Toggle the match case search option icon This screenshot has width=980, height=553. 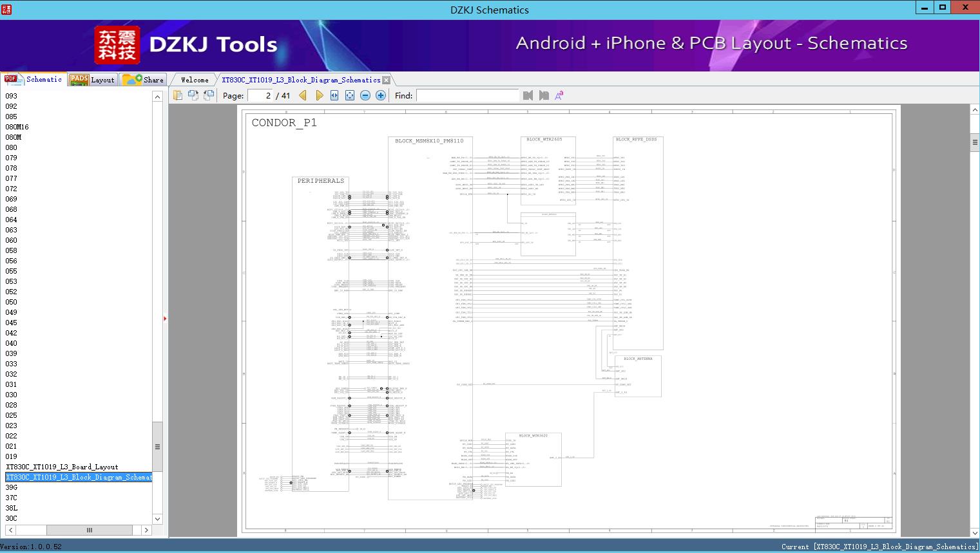tap(559, 95)
